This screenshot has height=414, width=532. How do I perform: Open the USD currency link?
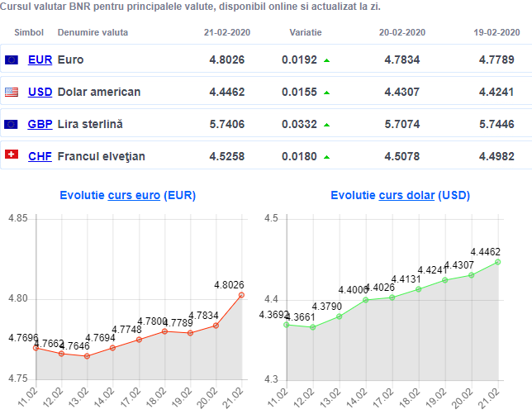40,92
